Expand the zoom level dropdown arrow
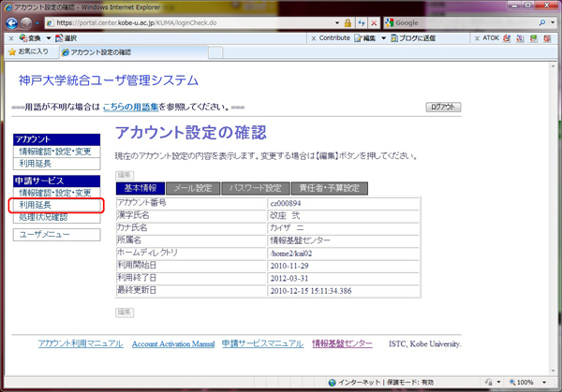This screenshot has width=562, height=392. click(544, 383)
